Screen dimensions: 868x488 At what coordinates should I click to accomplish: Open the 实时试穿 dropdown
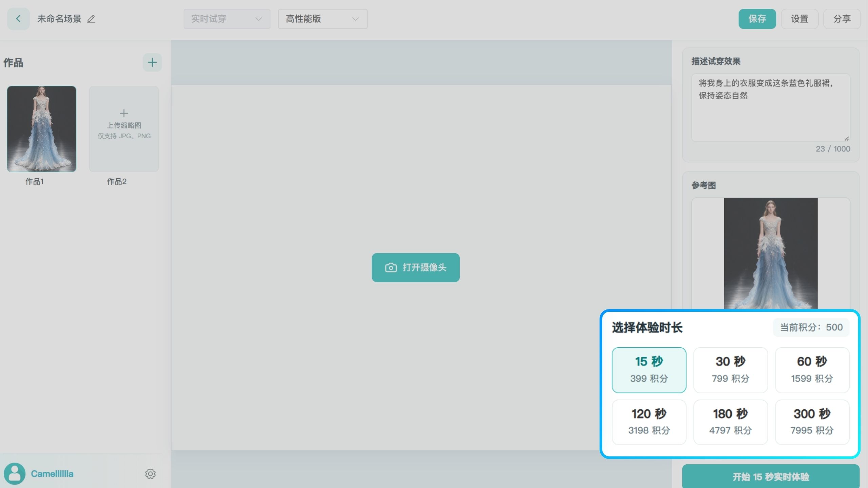pyautogui.click(x=227, y=19)
